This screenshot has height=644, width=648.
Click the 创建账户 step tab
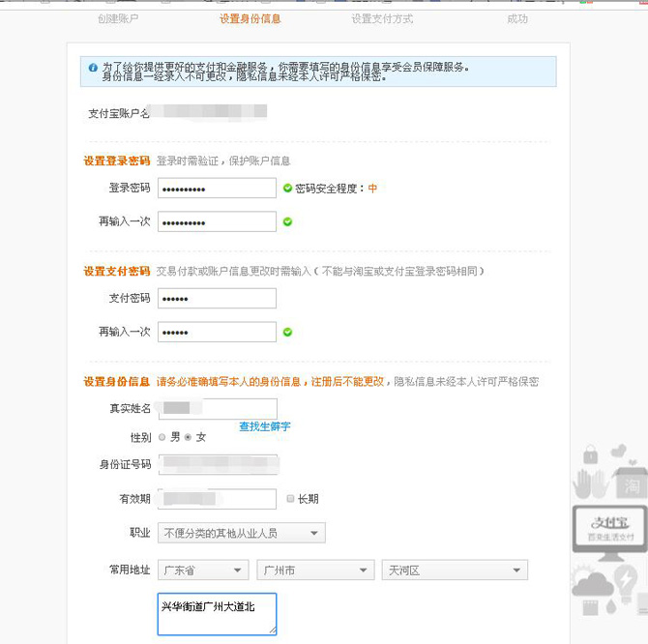(118, 18)
